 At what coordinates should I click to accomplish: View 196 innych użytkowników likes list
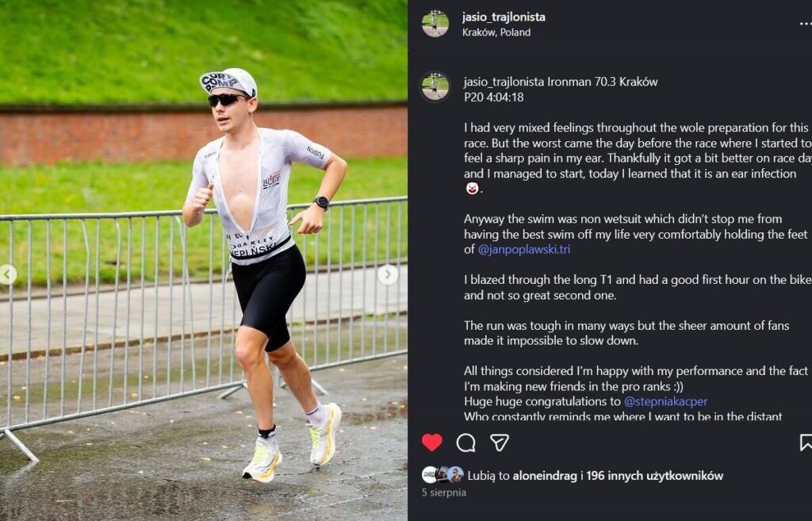coord(654,476)
